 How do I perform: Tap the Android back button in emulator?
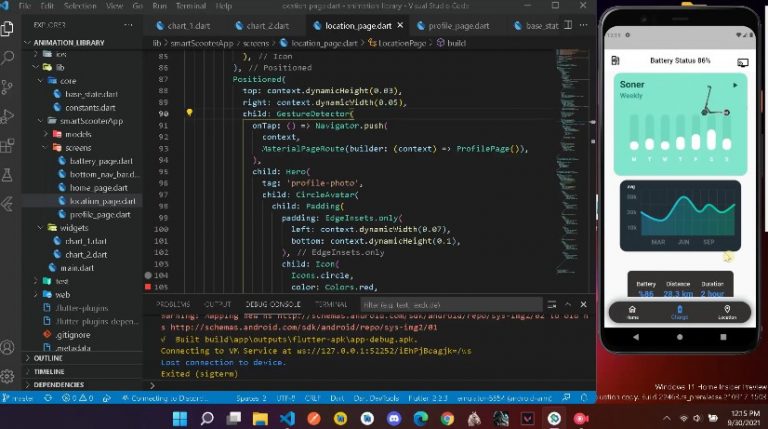click(636, 337)
